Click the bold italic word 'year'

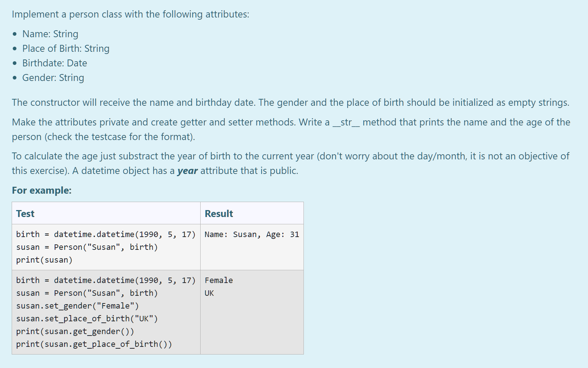(187, 170)
